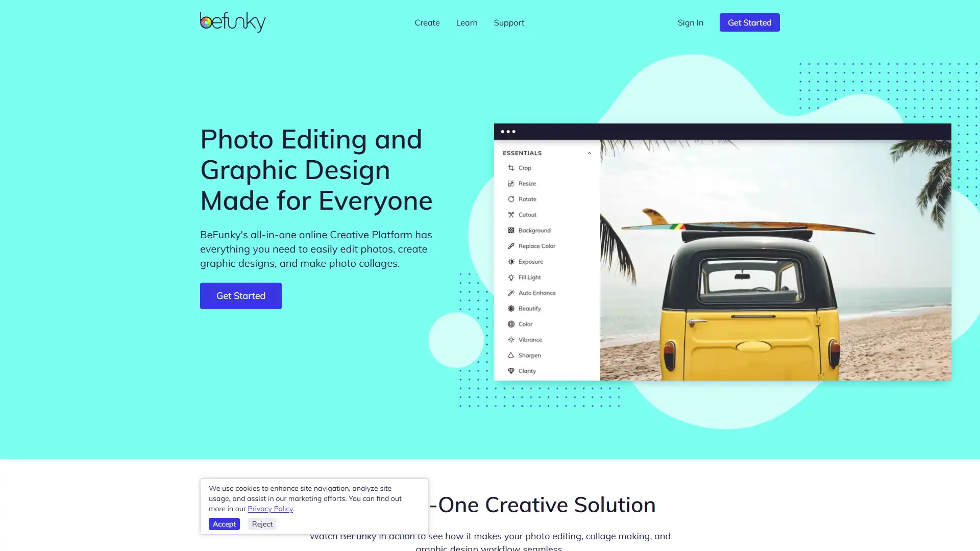Enable the Fill Light adjustment
The image size is (980, 551).
tap(529, 277)
